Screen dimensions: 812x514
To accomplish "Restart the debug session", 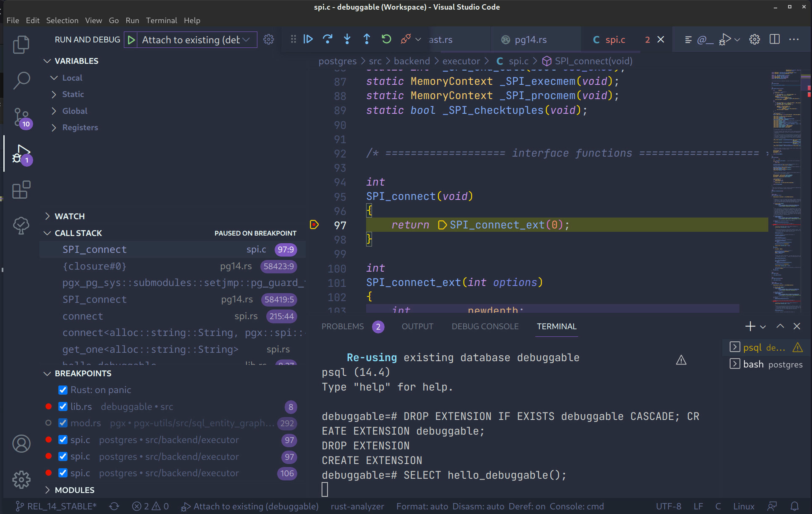I will click(386, 39).
